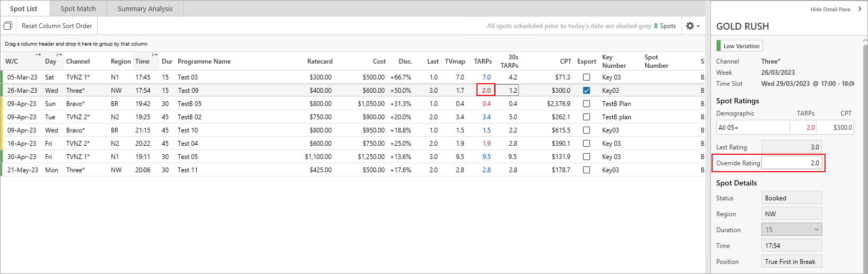Switch to the Spot Match tab

(79, 8)
